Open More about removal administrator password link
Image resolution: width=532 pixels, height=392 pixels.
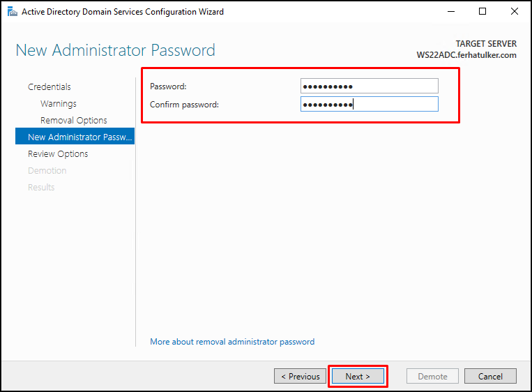232,341
